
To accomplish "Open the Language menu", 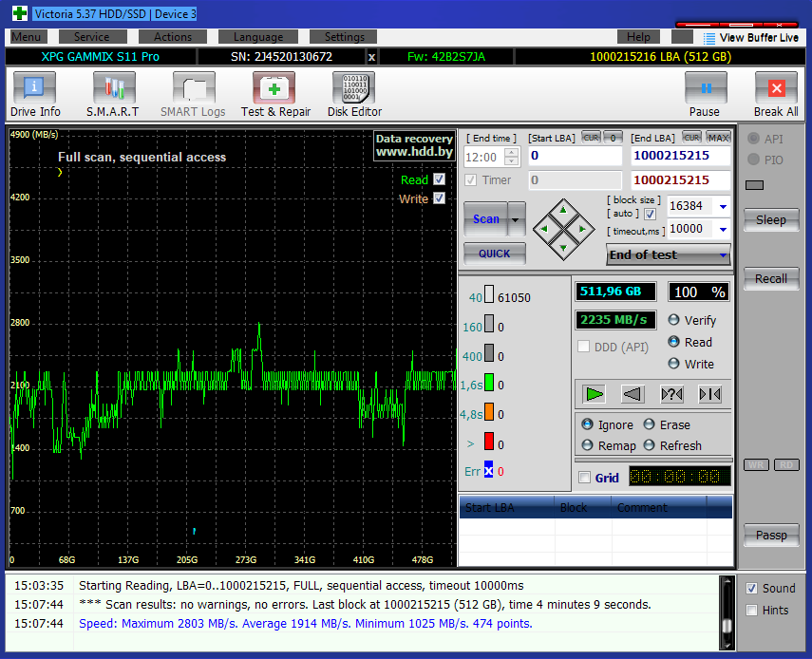I will click(258, 37).
